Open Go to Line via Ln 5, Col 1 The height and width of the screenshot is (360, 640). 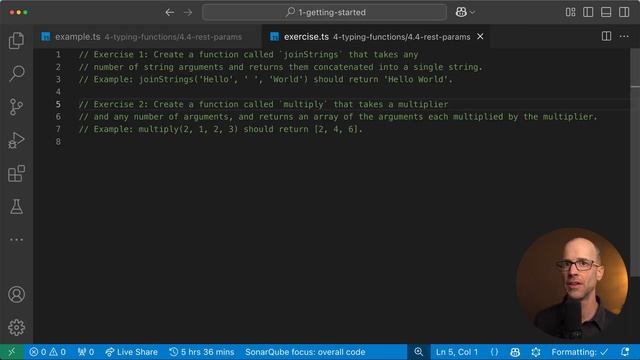tap(457, 352)
